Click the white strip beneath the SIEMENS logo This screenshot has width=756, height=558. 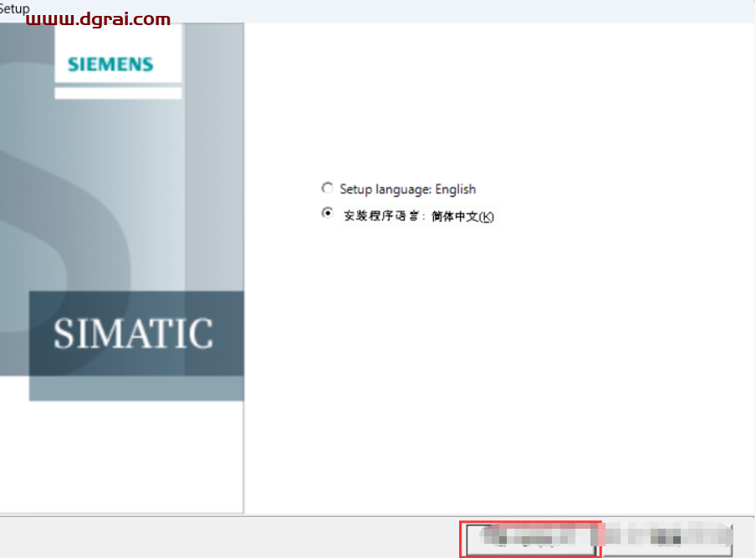tap(118, 93)
